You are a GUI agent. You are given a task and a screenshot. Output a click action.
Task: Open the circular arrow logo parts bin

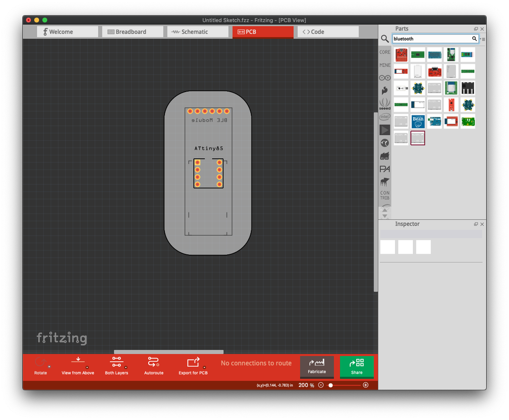(x=385, y=143)
